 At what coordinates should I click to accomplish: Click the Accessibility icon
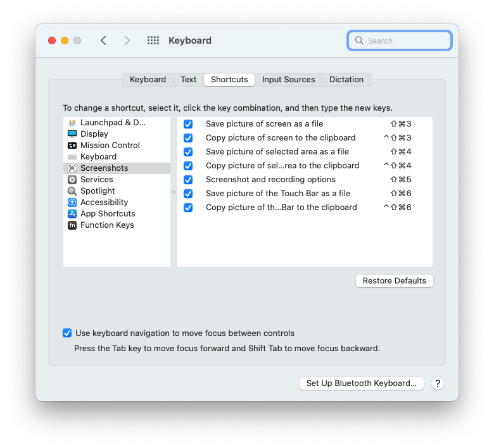tap(72, 202)
